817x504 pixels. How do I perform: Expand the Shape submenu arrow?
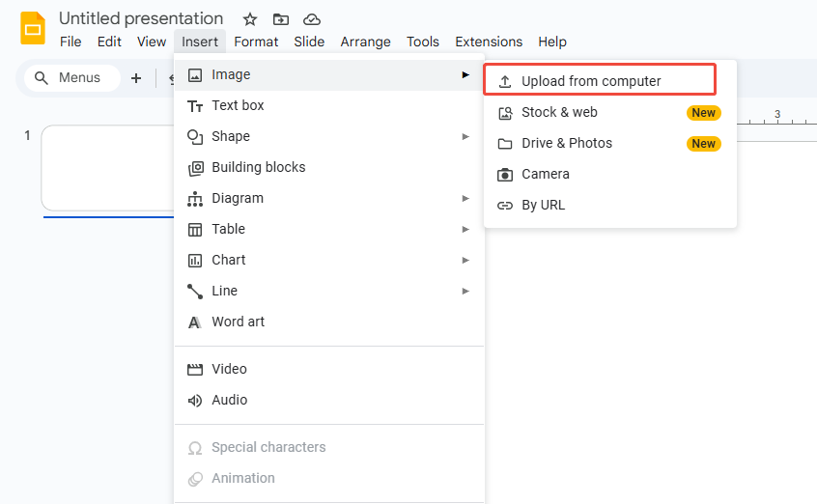[465, 136]
